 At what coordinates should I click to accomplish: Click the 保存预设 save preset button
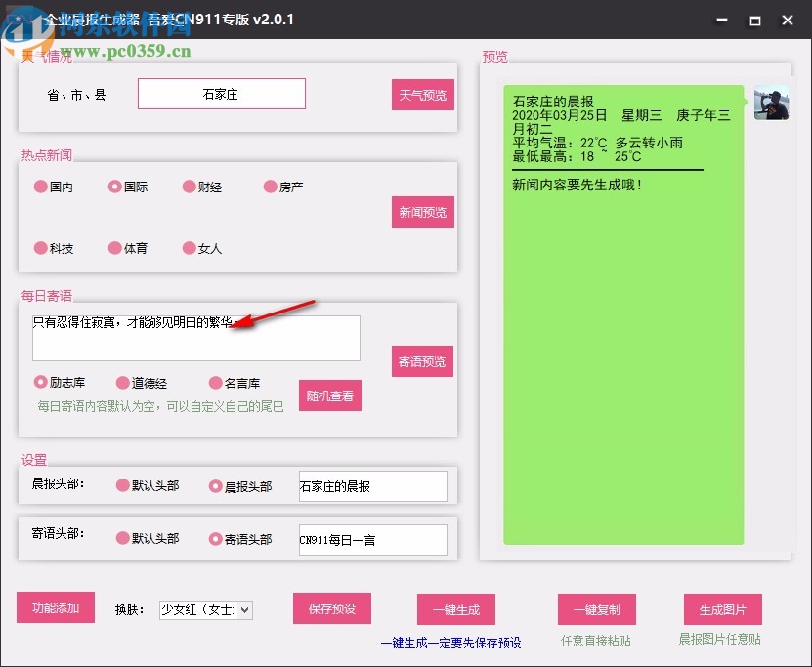coord(330,607)
